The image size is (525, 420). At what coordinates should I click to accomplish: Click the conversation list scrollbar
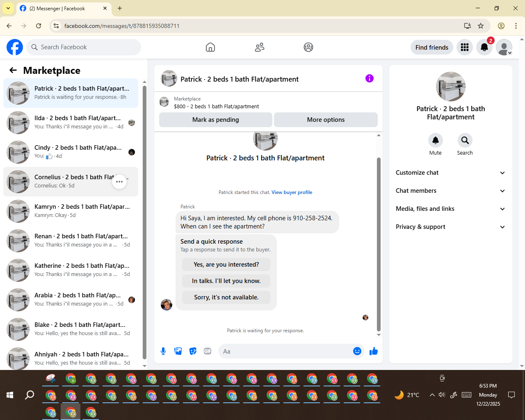pyautogui.click(x=144, y=221)
